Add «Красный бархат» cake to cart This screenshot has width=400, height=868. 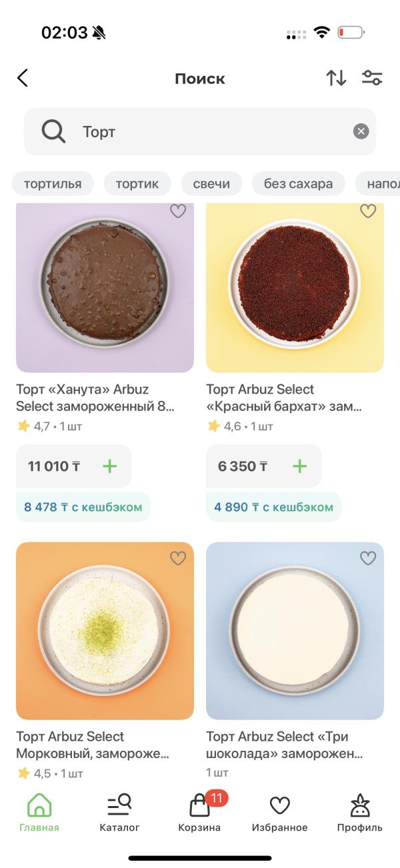300,466
